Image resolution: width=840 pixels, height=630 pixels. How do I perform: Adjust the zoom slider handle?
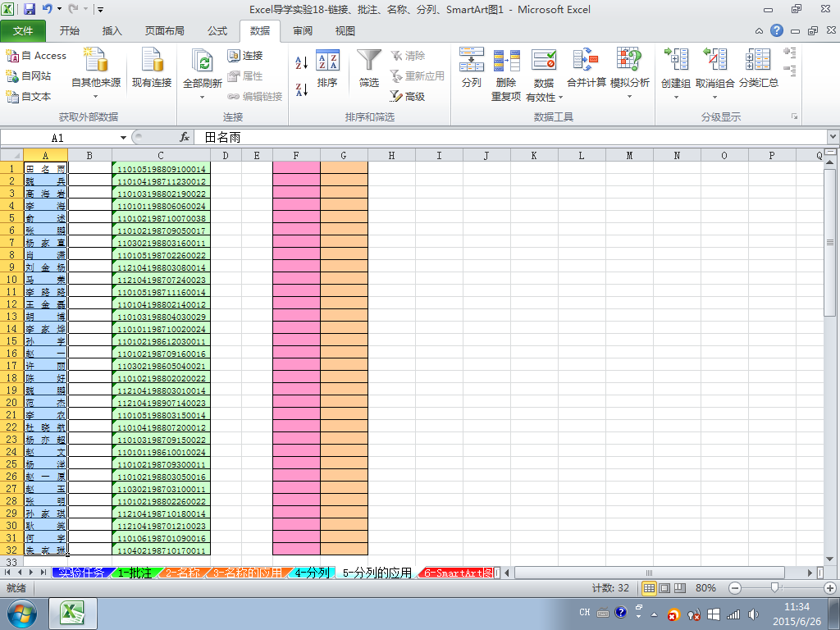click(x=774, y=588)
